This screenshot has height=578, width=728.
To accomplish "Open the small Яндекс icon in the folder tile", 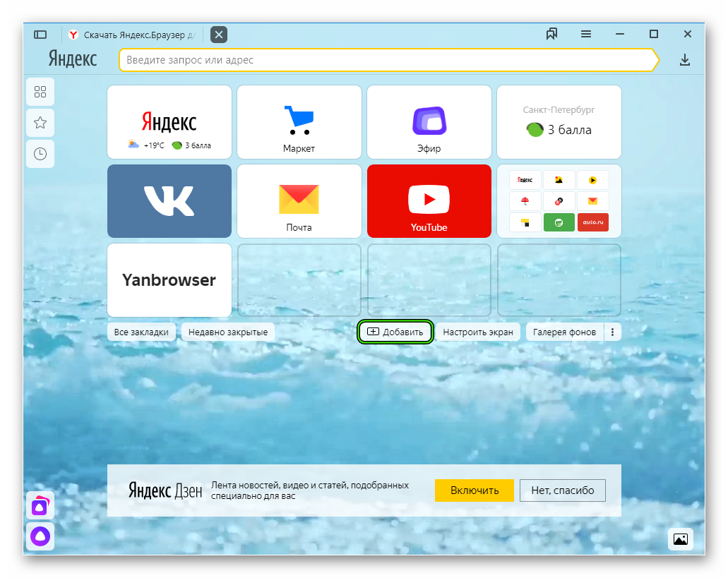I will point(525,180).
